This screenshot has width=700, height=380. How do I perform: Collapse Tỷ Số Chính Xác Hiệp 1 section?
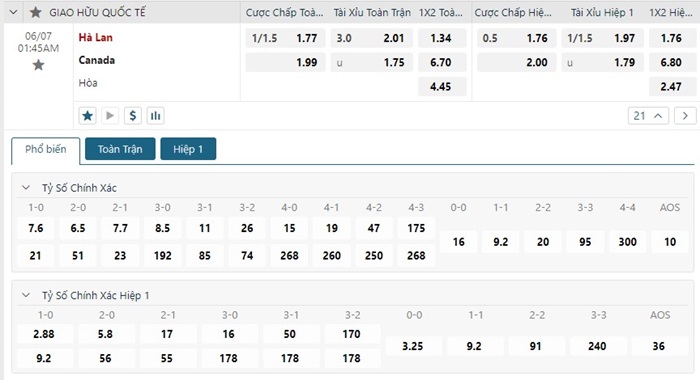point(26,295)
